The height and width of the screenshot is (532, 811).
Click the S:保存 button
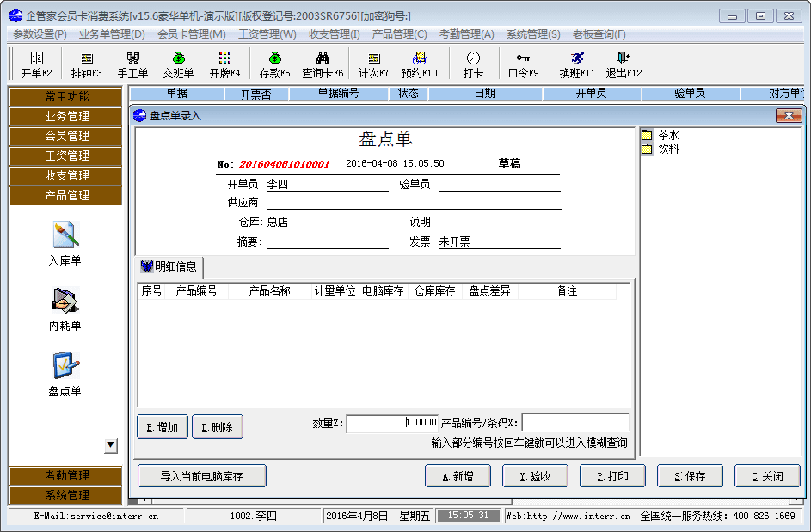(689, 476)
